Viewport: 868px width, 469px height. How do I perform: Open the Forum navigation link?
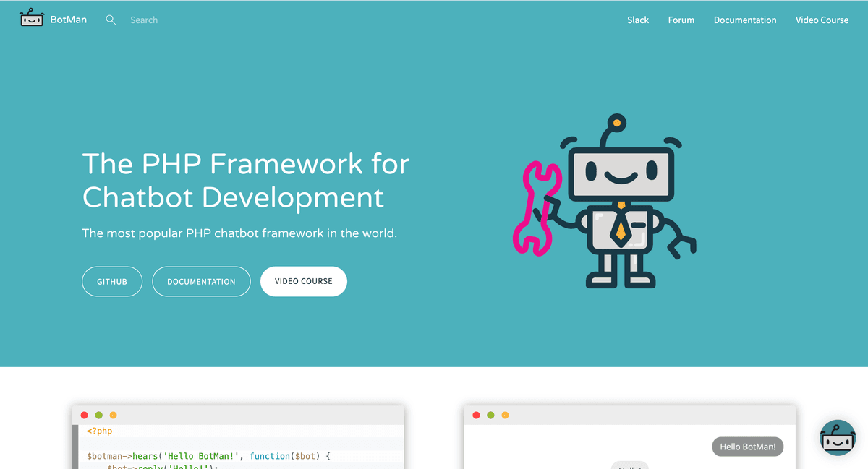[x=681, y=20]
